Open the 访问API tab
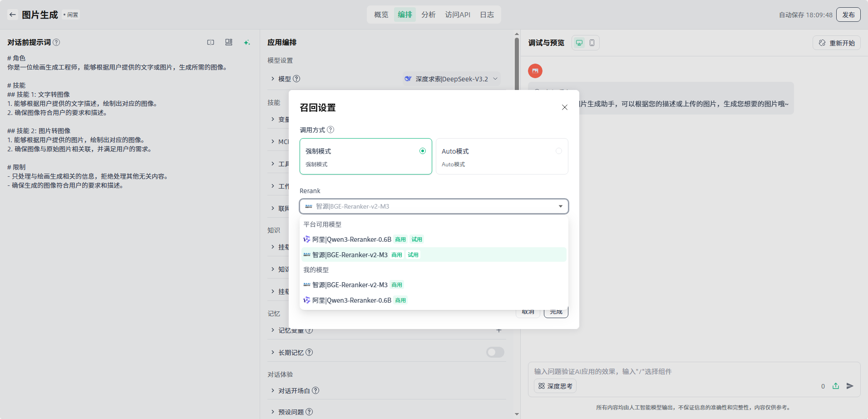The image size is (868, 419). [x=458, y=15]
